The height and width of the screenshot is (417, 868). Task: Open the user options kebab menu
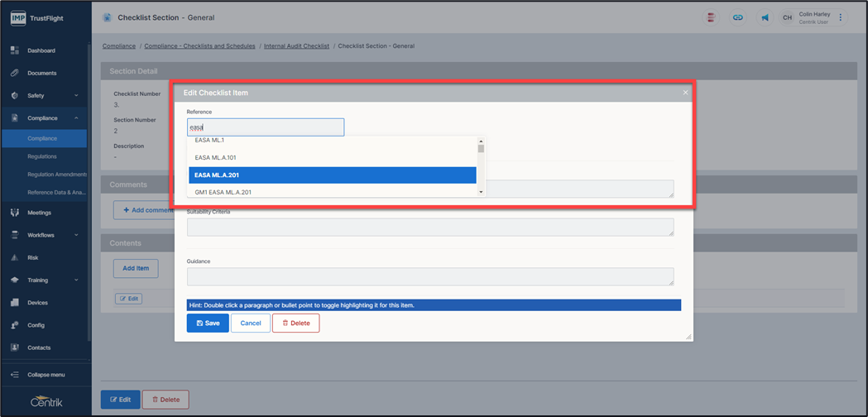(841, 17)
